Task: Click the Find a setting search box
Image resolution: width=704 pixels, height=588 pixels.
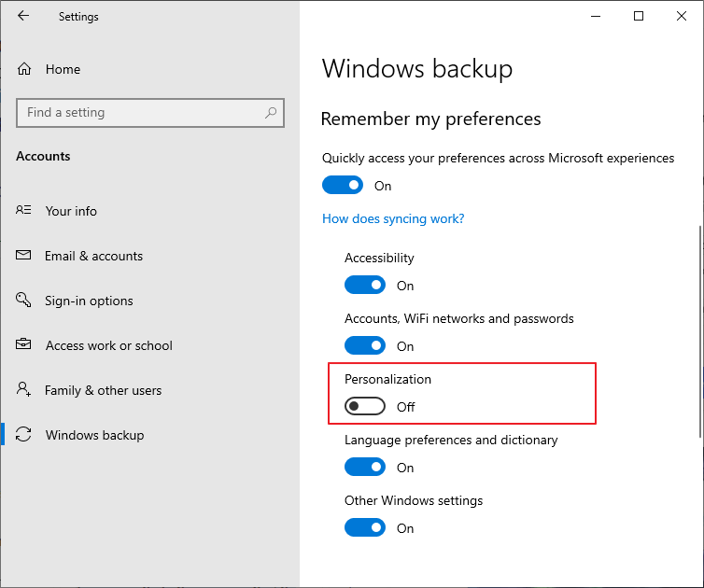Action: [x=140, y=113]
